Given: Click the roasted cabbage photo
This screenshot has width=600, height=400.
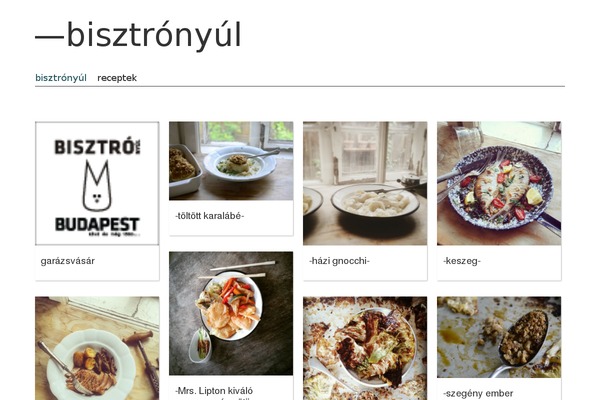Looking at the screenshot, I should (x=365, y=348).
